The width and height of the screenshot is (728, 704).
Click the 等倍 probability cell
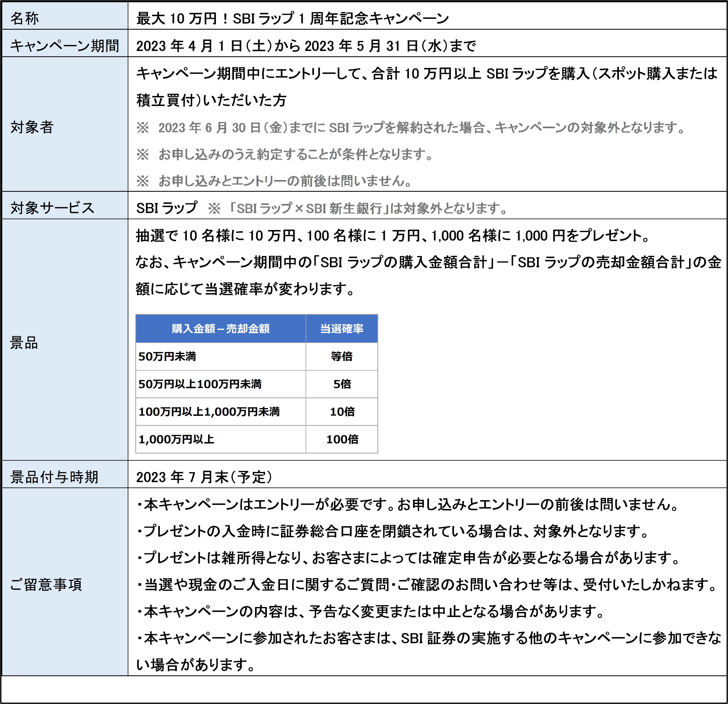tap(342, 356)
